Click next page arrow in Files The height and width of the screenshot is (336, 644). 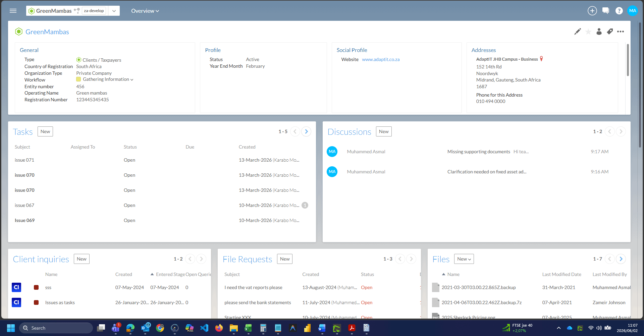click(x=621, y=259)
